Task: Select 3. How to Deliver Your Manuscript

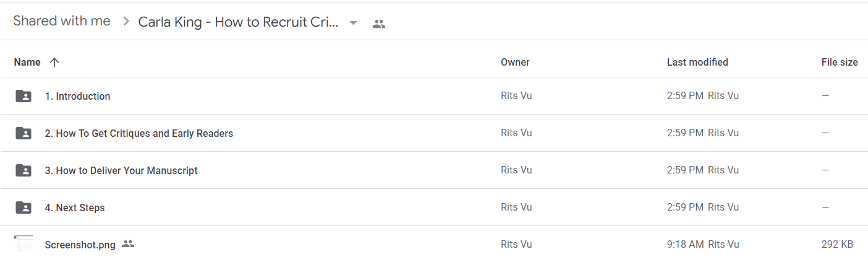Action: pos(434,170)
